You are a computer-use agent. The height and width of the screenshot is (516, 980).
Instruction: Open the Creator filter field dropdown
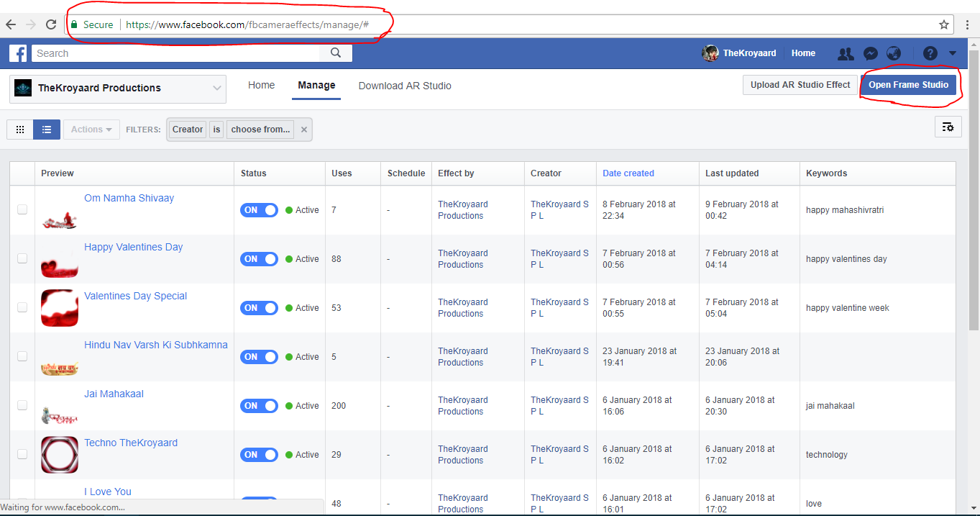click(188, 130)
